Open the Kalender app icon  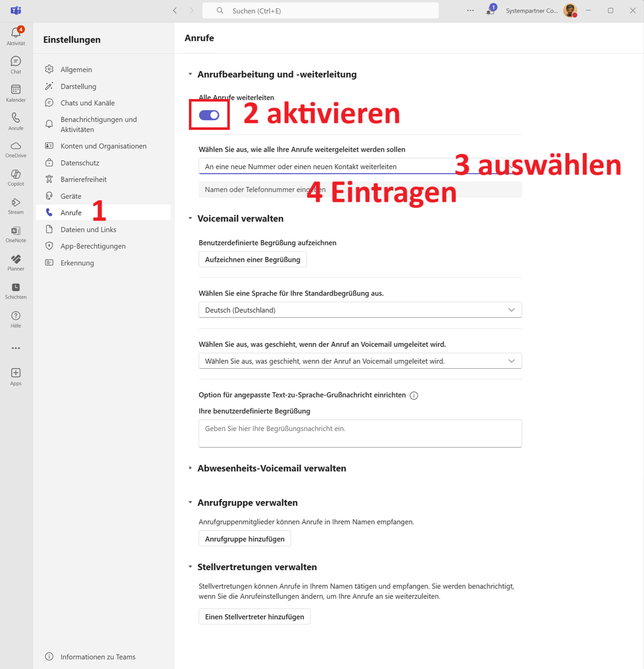click(x=16, y=93)
